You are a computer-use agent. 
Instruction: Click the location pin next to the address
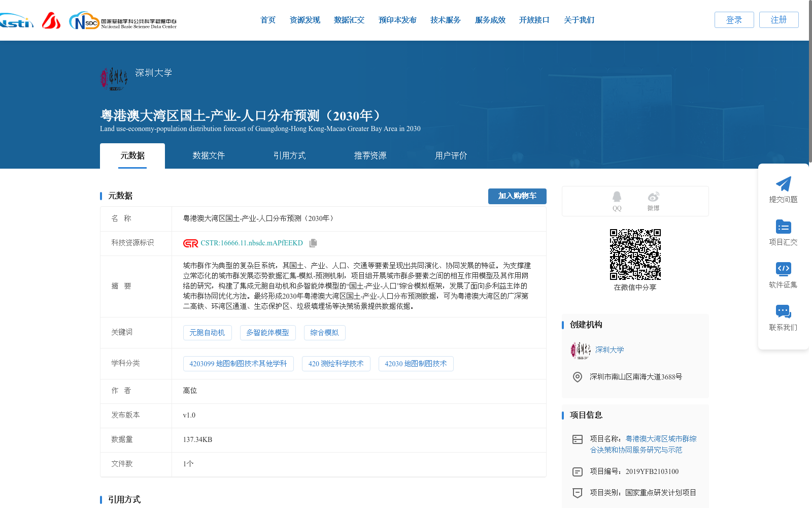577,377
